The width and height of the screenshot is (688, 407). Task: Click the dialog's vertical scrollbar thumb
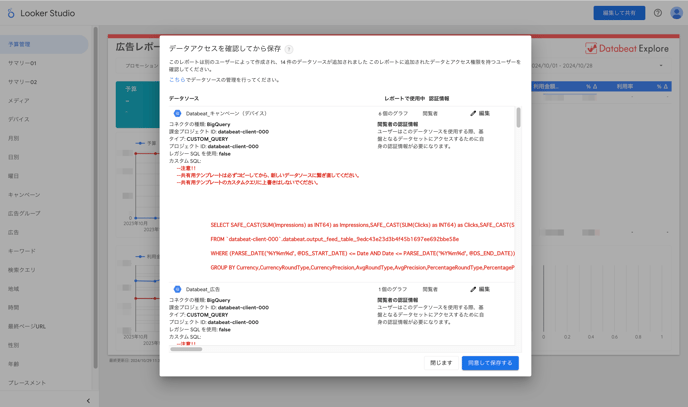click(518, 118)
